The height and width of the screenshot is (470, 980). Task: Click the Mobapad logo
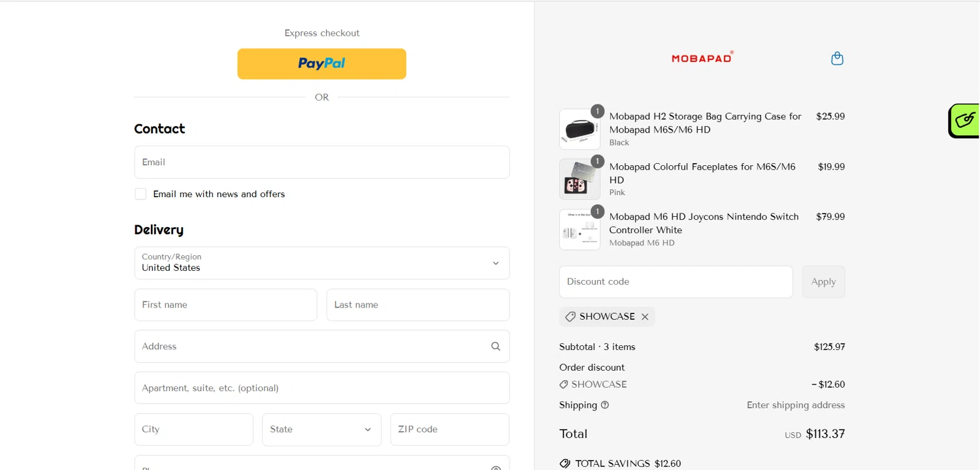pos(702,57)
